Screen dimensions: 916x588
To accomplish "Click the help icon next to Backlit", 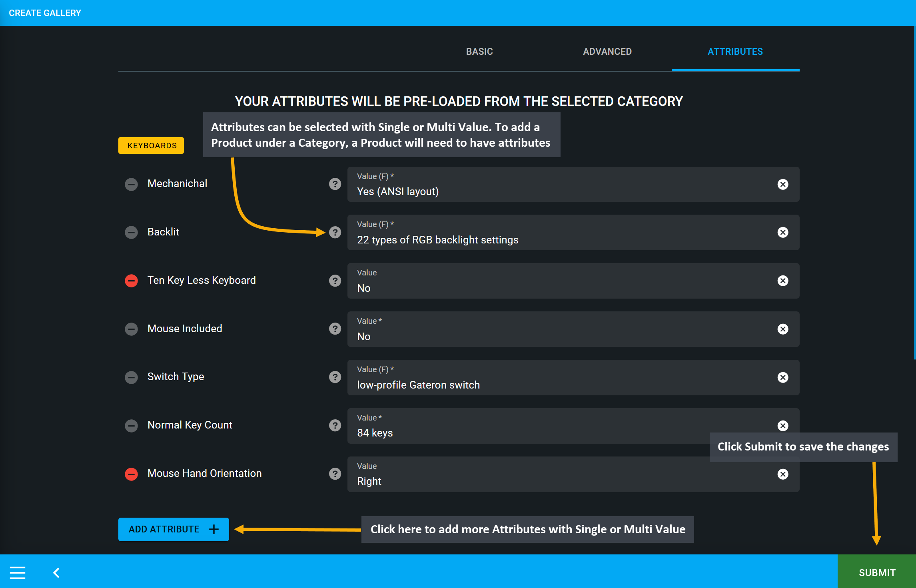I will [337, 232].
